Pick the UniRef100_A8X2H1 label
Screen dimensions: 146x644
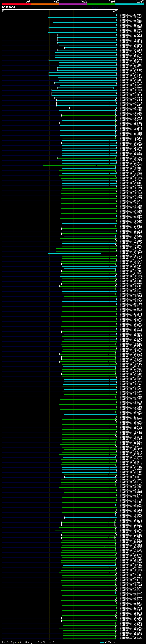(131, 236)
